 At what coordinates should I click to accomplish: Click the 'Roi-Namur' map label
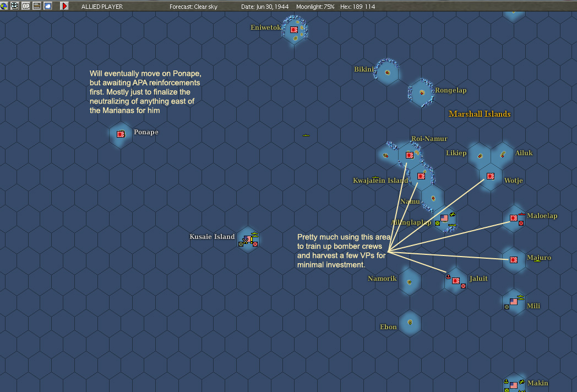click(x=429, y=139)
